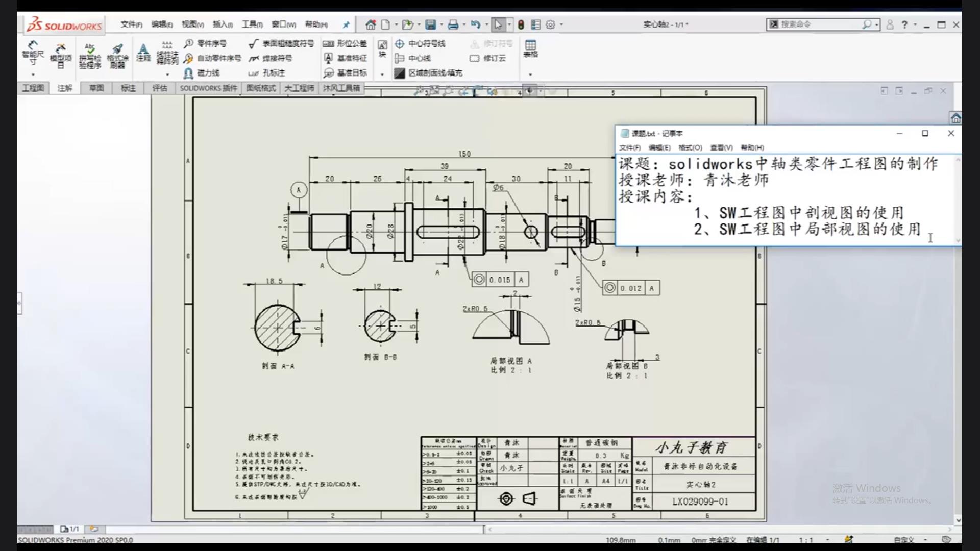Image resolution: width=980 pixels, height=551 pixels.
Task: Open the search command dropdown arrow
Action: [877, 24]
